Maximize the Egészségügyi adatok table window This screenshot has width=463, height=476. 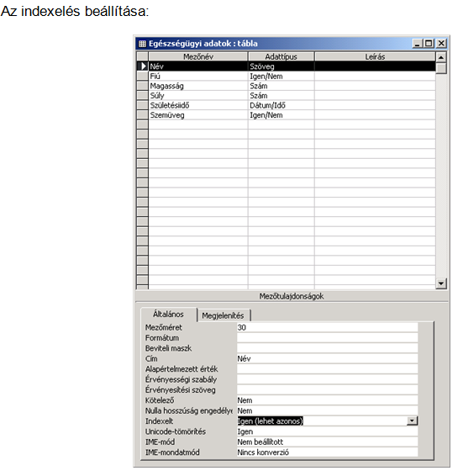click(x=429, y=44)
